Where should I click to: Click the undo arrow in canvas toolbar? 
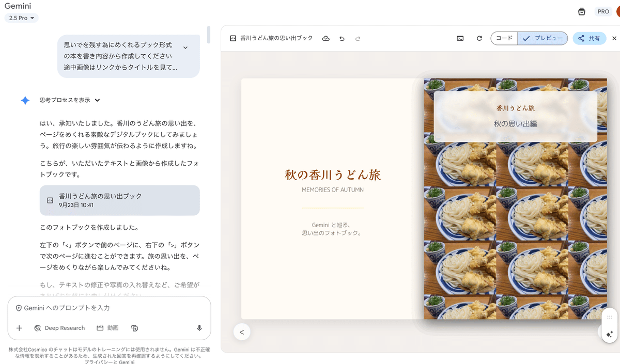342,39
